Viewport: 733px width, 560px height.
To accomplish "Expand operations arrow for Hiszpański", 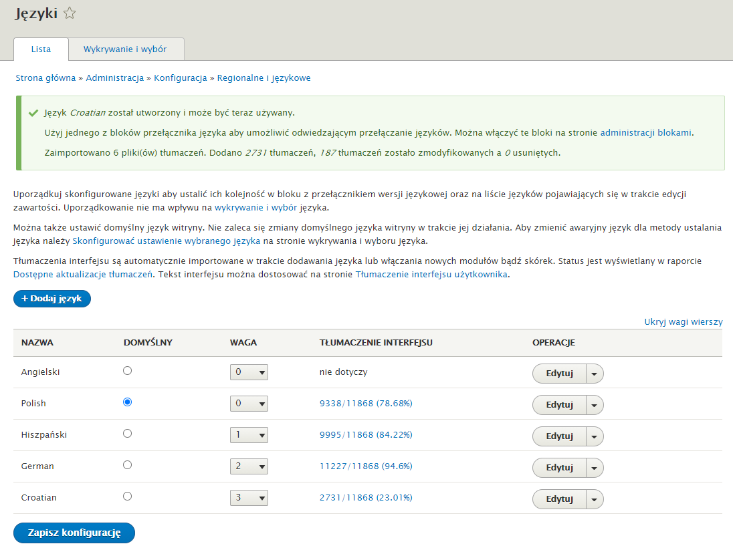I will click(595, 436).
